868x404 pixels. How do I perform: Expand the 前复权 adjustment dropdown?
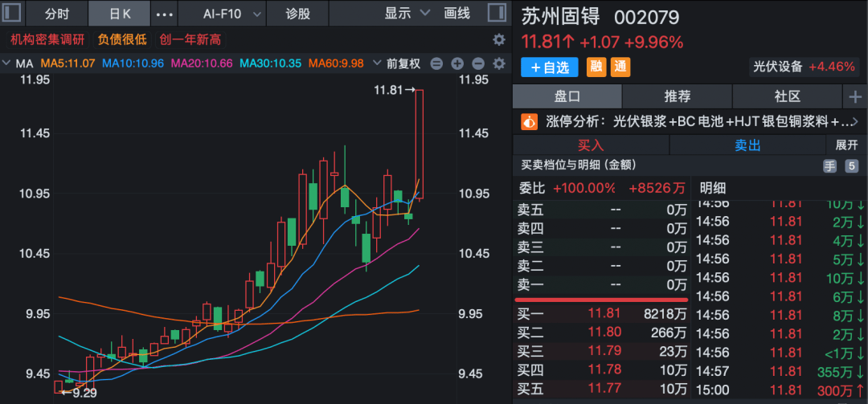coord(405,63)
